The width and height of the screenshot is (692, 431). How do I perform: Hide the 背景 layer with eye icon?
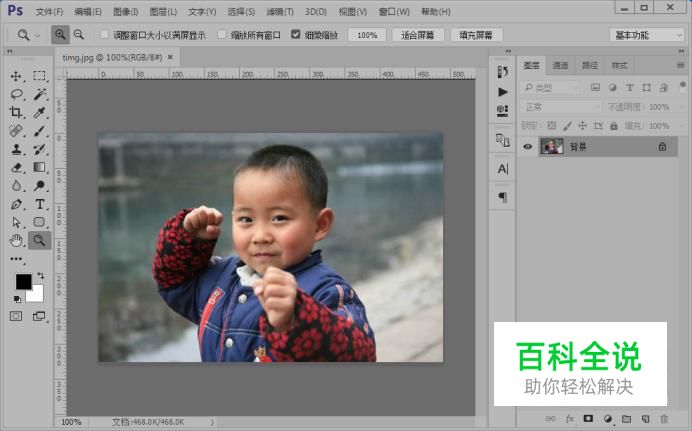tap(528, 147)
